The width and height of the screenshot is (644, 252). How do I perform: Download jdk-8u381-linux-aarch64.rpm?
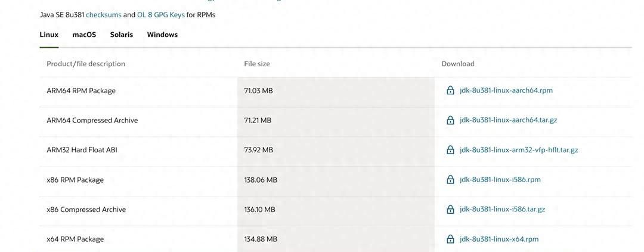click(x=506, y=91)
